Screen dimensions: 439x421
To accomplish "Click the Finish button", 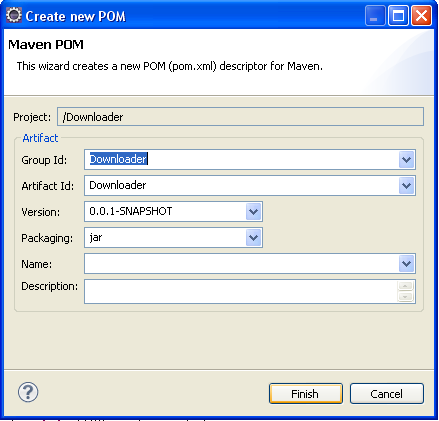I will [x=306, y=394].
